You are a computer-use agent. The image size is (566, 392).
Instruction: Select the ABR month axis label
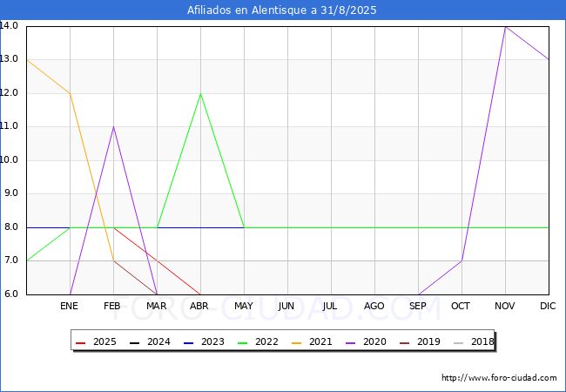(199, 306)
